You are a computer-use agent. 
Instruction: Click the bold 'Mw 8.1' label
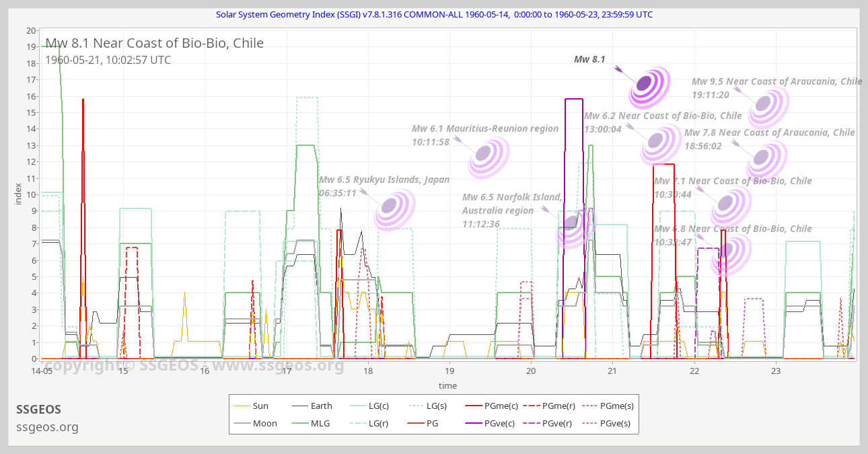[x=589, y=59]
